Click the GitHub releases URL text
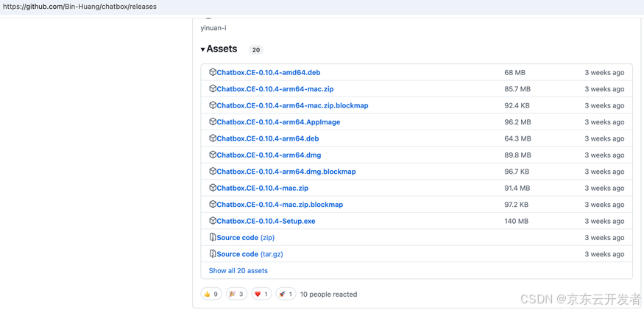 pyautogui.click(x=79, y=7)
